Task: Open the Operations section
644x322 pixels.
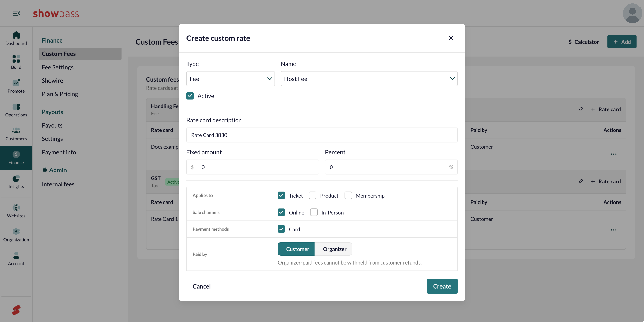Action: [x=16, y=110]
